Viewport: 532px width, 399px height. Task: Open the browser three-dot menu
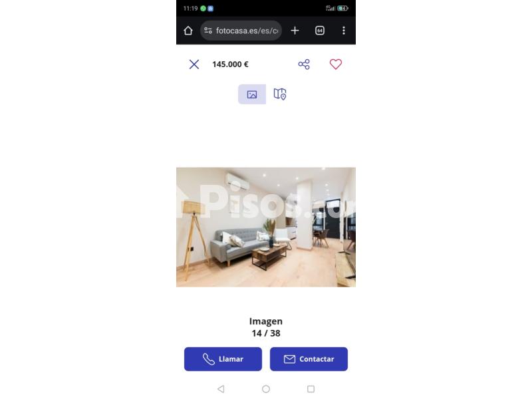(x=344, y=31)
